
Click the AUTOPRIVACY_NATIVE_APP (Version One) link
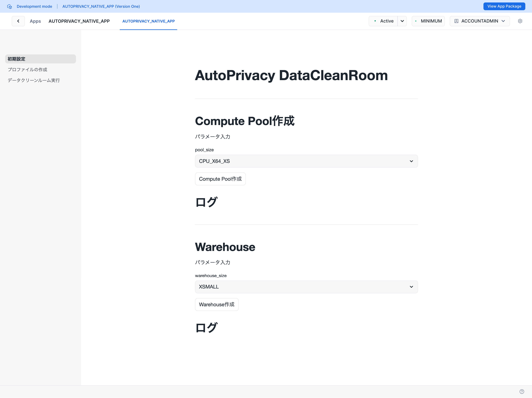(101, 7)
